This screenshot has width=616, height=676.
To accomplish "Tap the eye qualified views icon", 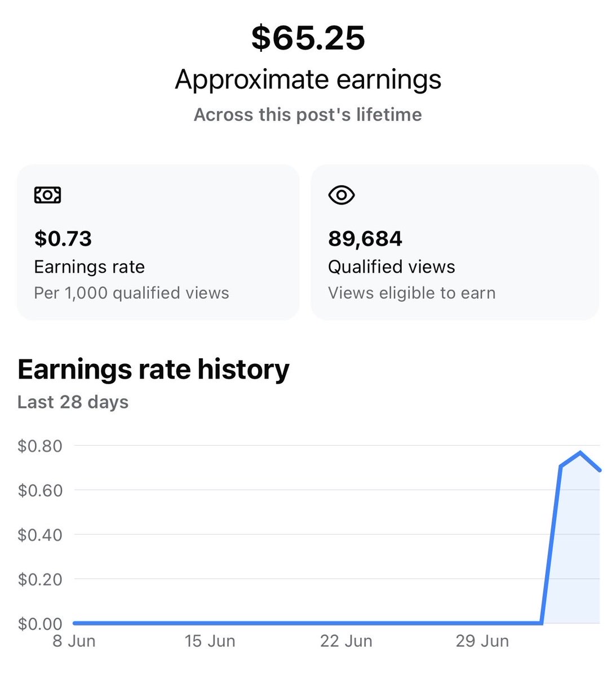I will pyautogui.click(x=342, y=195).
